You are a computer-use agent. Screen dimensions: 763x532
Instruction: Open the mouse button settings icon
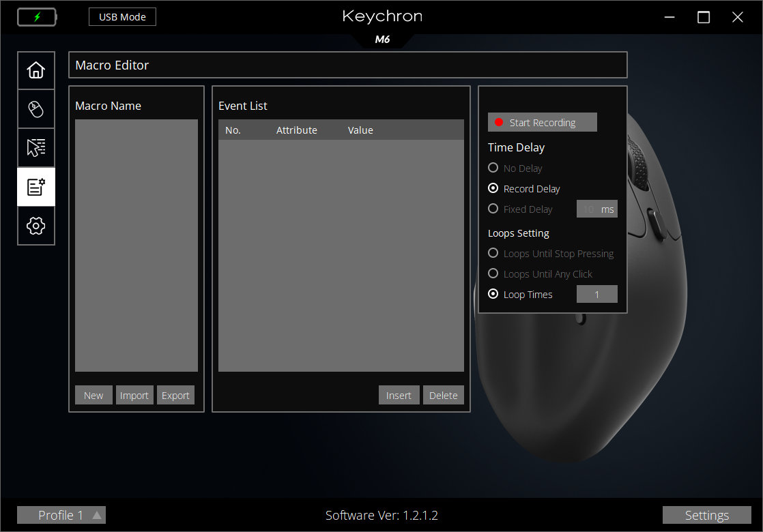point(36,109)
